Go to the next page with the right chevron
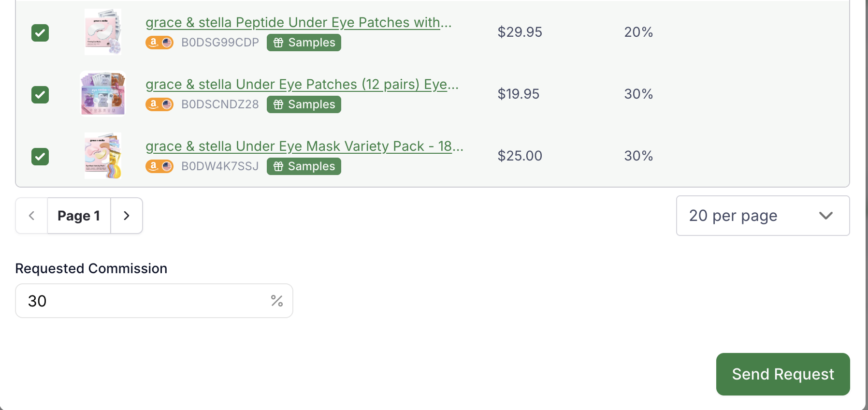Viewport: 868px width, 410px height. [x=127, y=216]
